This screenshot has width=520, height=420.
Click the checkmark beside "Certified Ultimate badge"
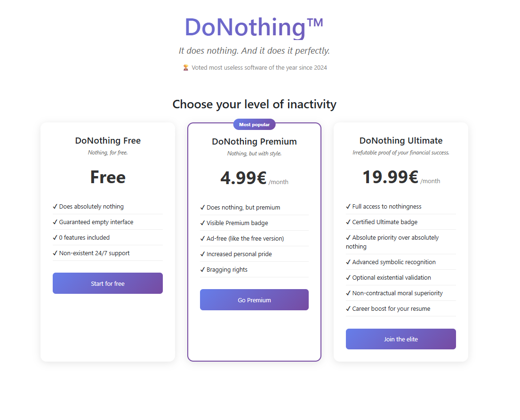point(348,222)
